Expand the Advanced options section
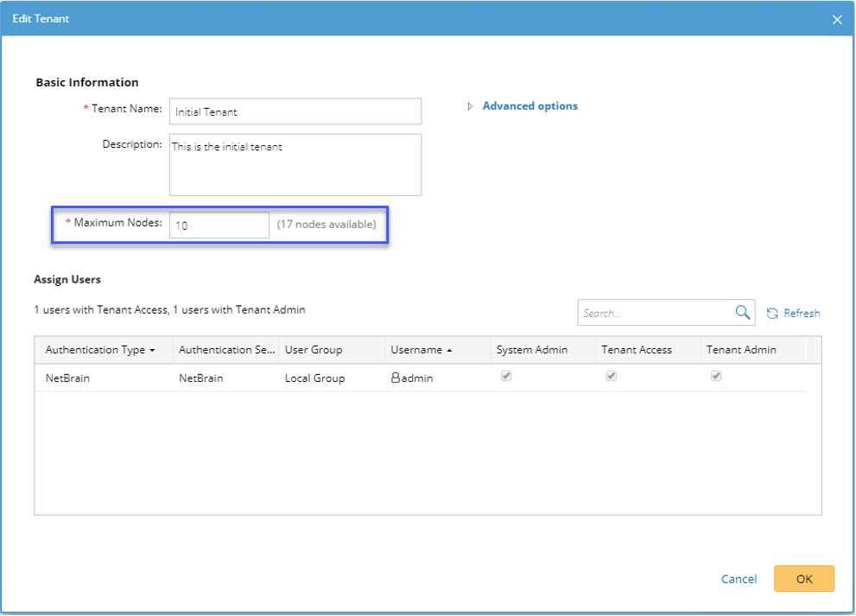856x616 pixels. pyautogui.click(x=529, y=106)
